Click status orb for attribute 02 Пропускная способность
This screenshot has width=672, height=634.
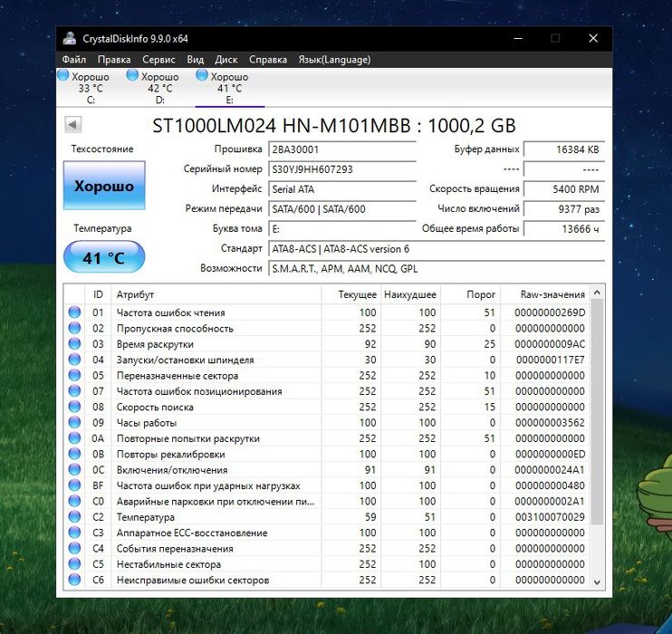(x=74, y=328)
